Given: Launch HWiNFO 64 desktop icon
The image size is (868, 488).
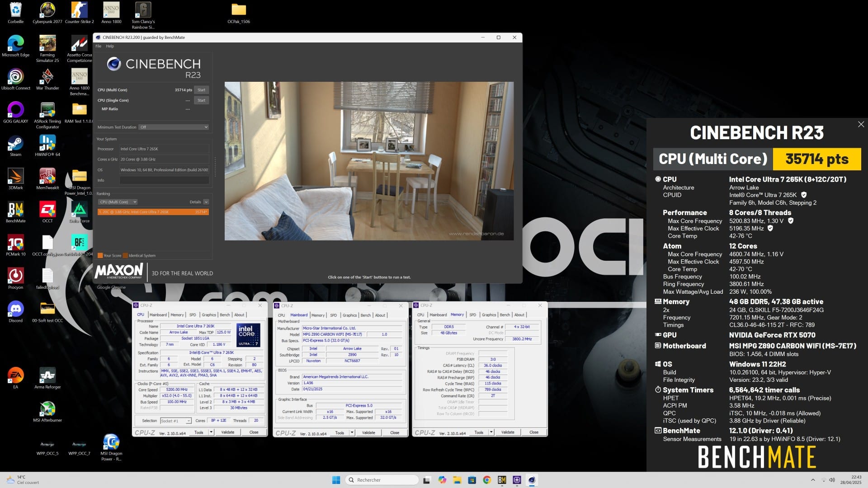Looking at the screenshot, I should tap(47, 145).
